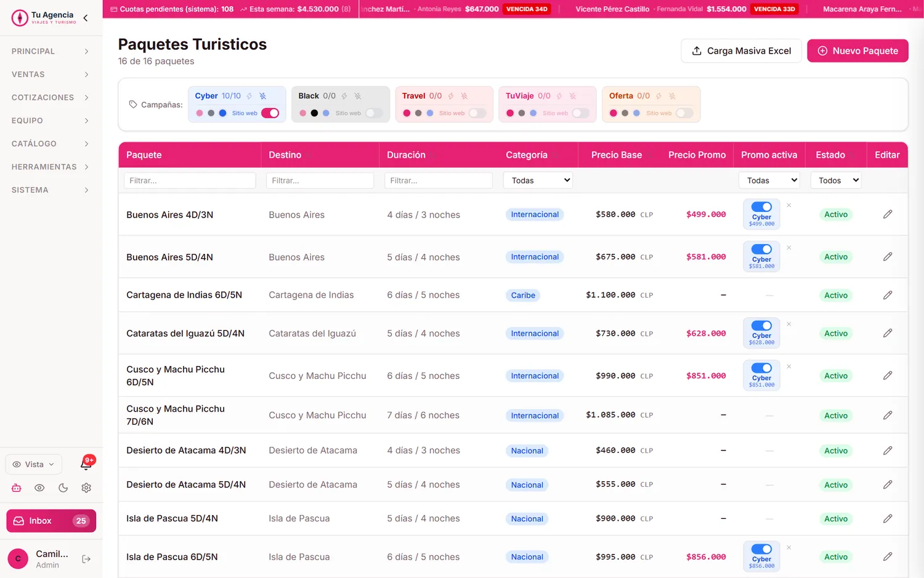This screenshot has height=578, width=924.
Task: Focus the Paquete filter input field
Action: point(190,181)
